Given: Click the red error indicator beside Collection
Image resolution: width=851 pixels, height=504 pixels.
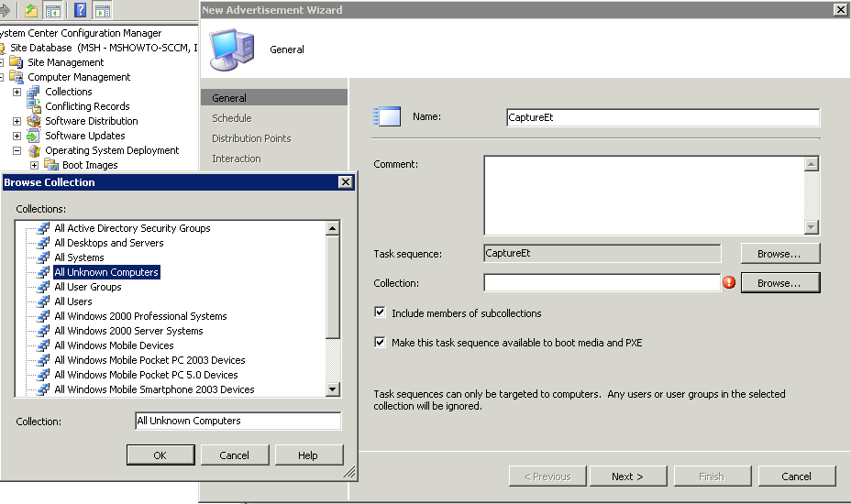Looking at the screenshot, I should pyautogui.click(x=729, y=282).
